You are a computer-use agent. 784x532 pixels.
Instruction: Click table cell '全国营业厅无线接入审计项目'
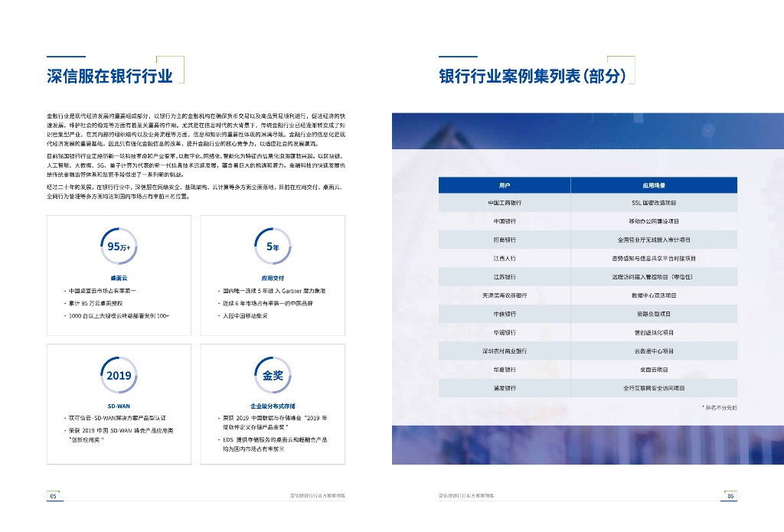coord(654,240)
